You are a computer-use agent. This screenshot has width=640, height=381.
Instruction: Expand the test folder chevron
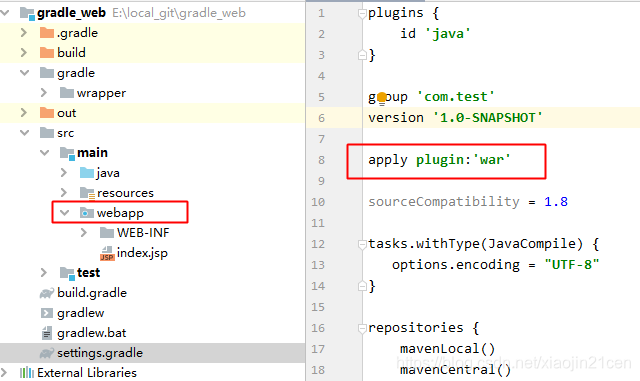click(44, 273)
